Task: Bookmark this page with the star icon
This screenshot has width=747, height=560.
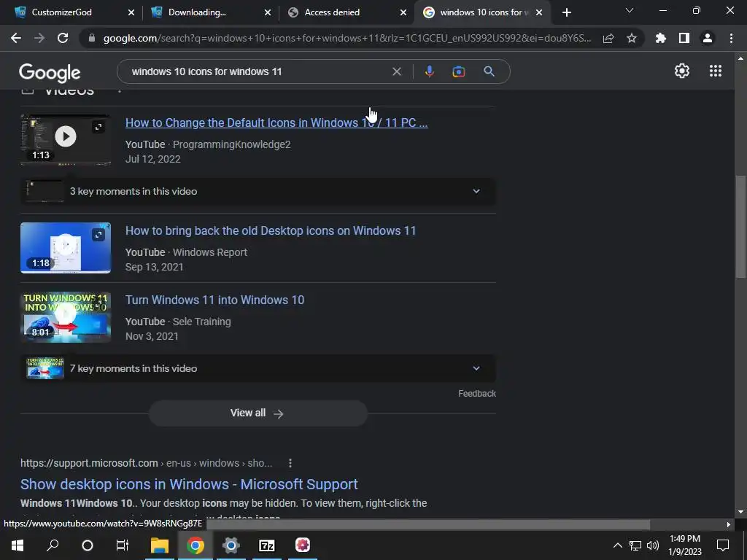Action: [631, 38]
